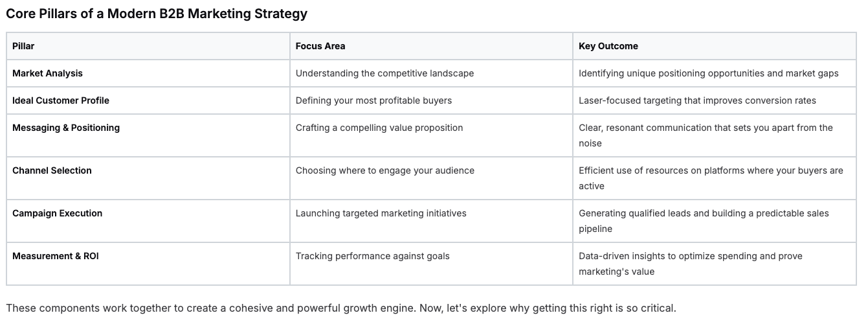Screen dimensions: 868x324
Task: Click 'Generating qualified leads' outcome cell
Action: (715, 221)
